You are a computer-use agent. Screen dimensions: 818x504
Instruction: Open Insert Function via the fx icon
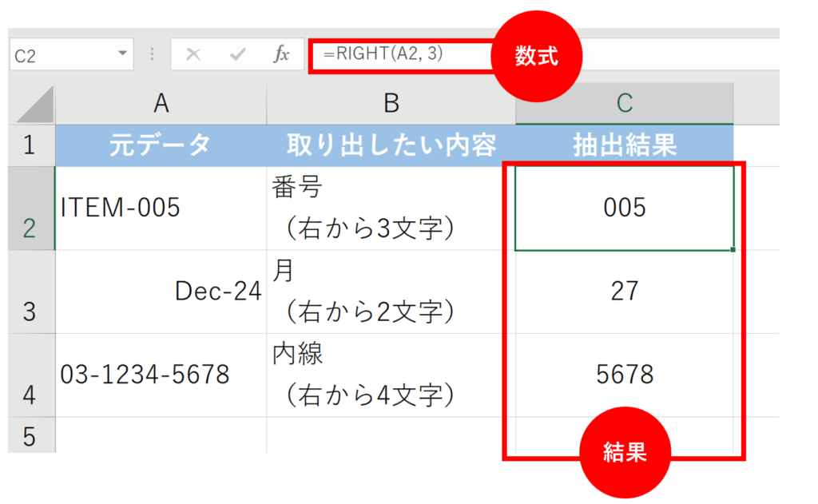(x=281, y=54)
